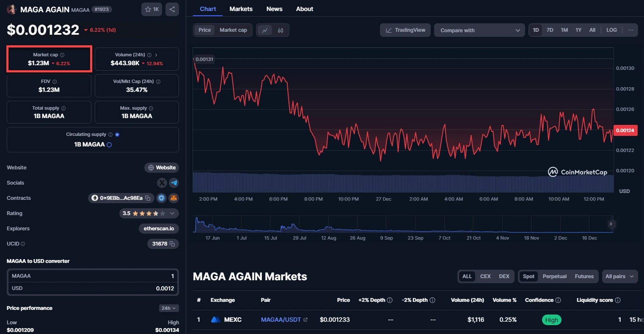Open the Compare with dropdown
Viewport: 644px width, 334px height.
click(479, 30)
